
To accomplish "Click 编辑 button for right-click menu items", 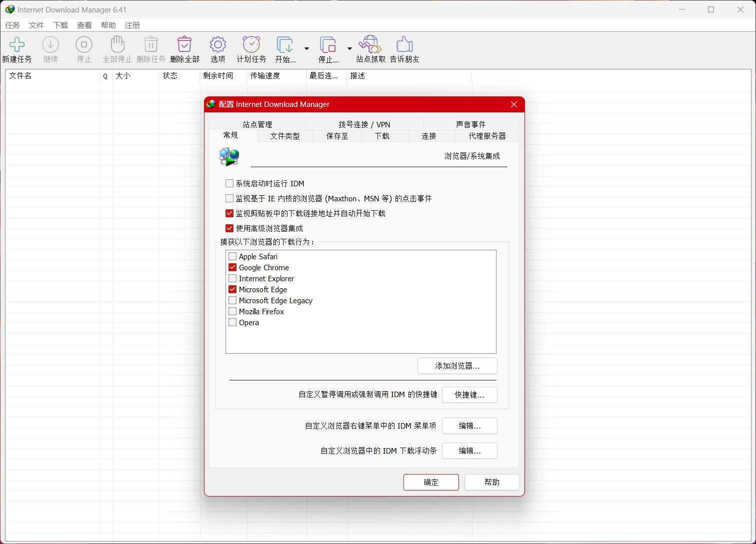I will click(469, 426).
